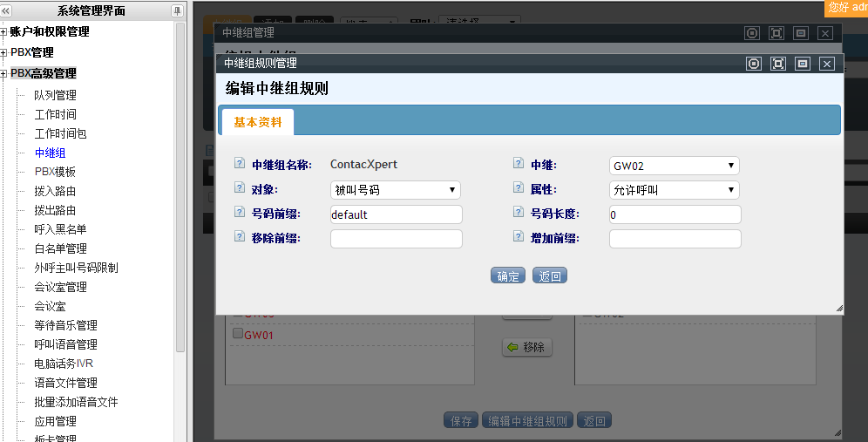The width and height of the screenshot is (868, 442).
Task: Click help icon beside 对象 label
Action: click(x=240, y=188)
